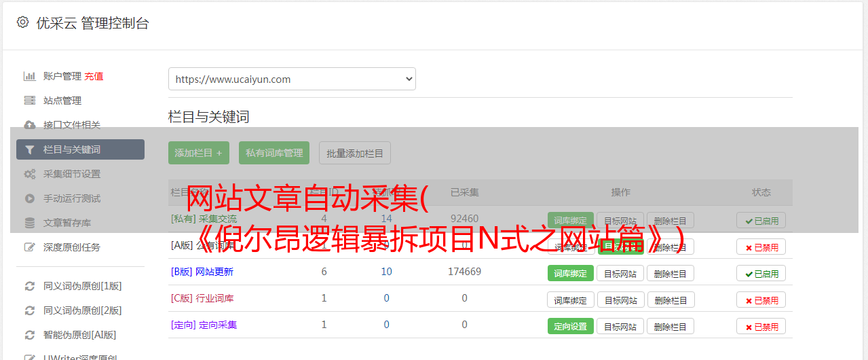Click the [B版] 网站更新 column name

click(x=202, y=272)
